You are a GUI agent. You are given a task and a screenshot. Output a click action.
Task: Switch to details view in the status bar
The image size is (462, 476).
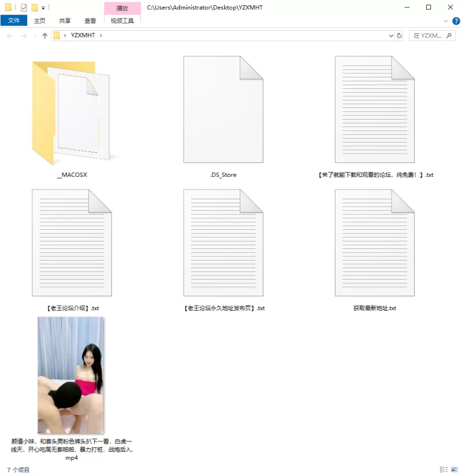444,470
